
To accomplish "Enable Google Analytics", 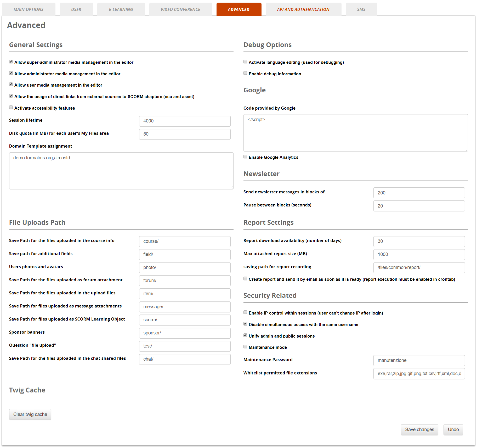I will pos(245,156).
